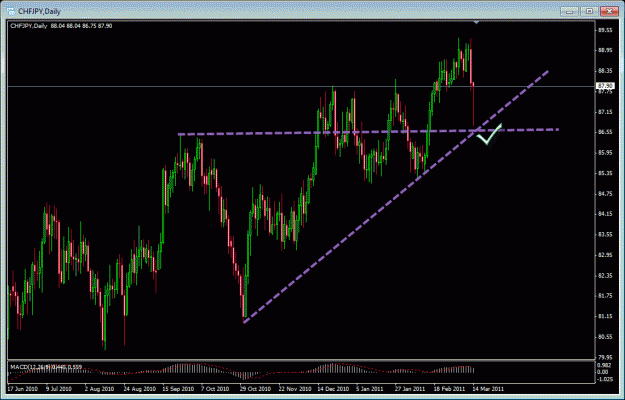
Task: Close the CHFJPY,Daily chart window
Action: tap(609, 12)
